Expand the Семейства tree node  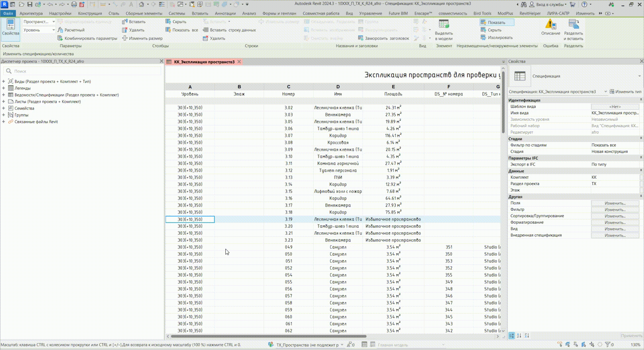tap(3, 108)
